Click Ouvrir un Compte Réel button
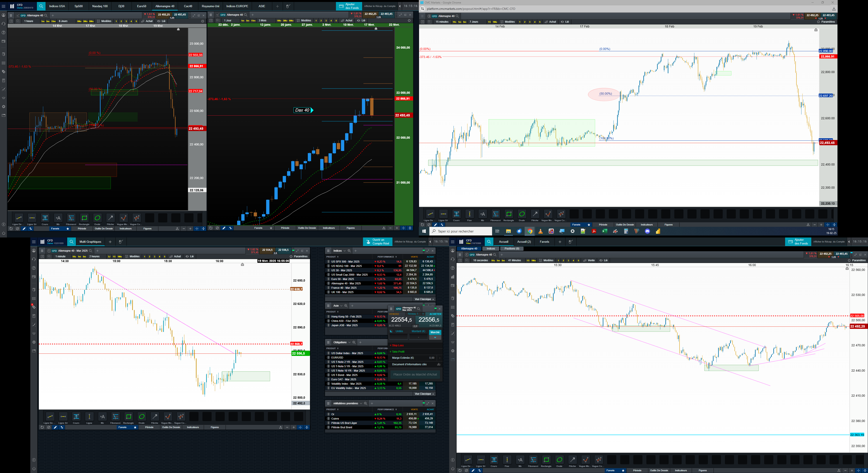Image resolution: width=868 pixels, height=473 pixels. pos(377,242)
